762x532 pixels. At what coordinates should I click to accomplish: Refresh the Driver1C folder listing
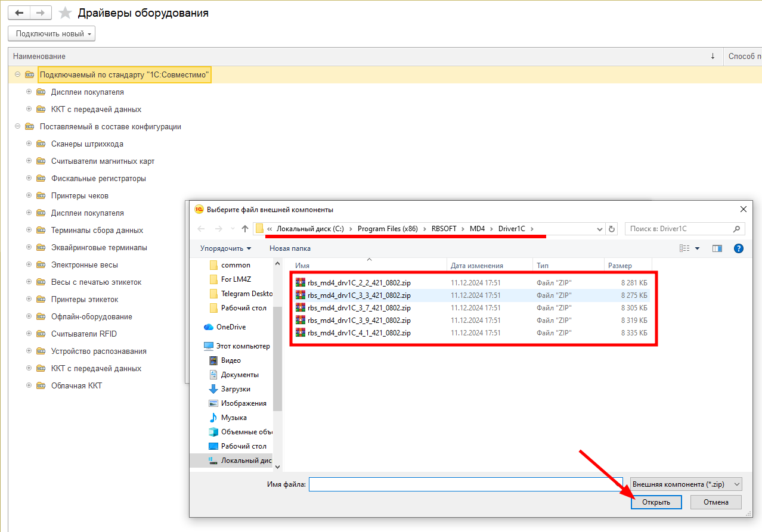point(612,229)
